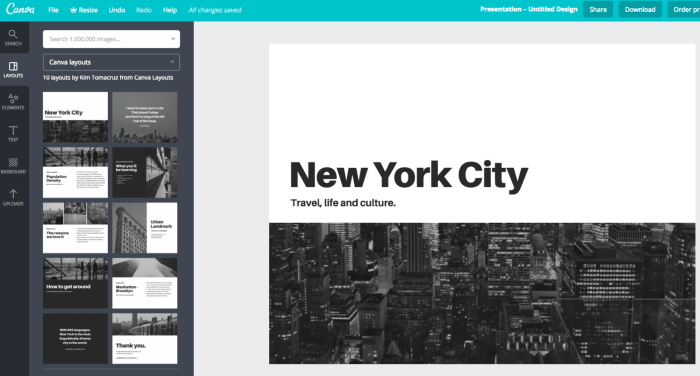
Task: Select the Thank you layout thumbnail
Action: (x=145, y=338)
